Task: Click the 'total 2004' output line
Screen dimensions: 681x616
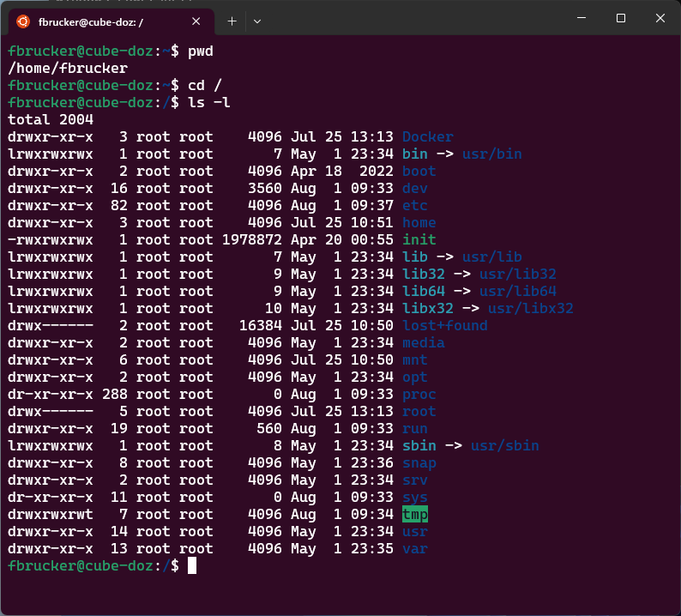Action: click(51, 119)
